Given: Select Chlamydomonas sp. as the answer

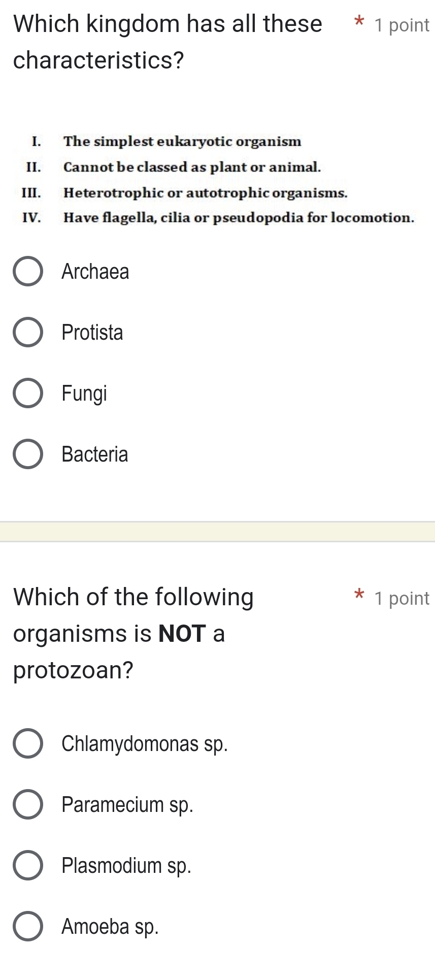Looking at the screenshot, I should pos(29,743).
